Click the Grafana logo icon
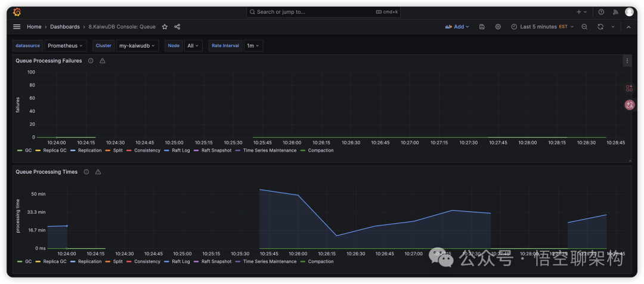The image size is (644, 284). tap(17, 12)
